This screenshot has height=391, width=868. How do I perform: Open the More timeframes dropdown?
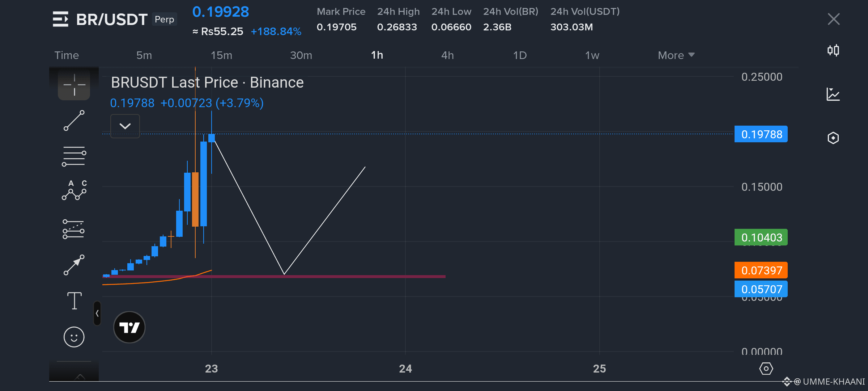(x=676, y=55)
